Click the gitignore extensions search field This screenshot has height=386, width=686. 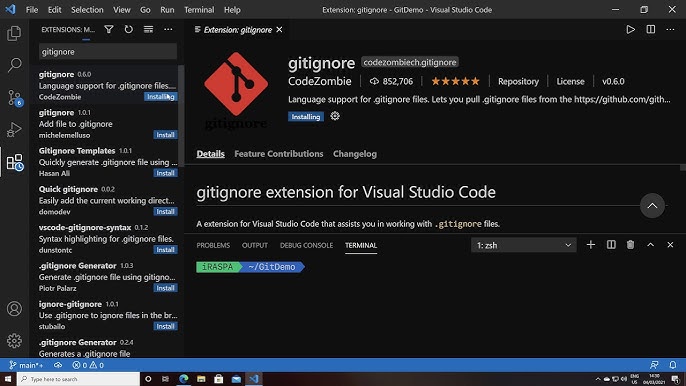point(108,52)
